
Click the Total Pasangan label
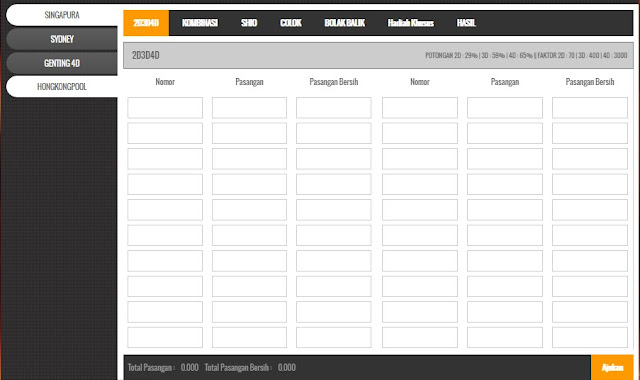(x=151, y=368)
